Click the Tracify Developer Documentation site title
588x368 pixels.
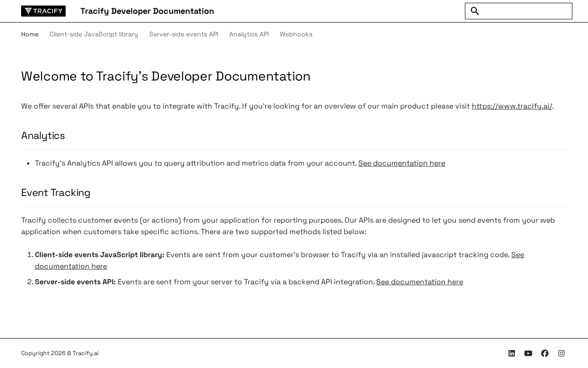pyautogui.click(x=147, y=11)
